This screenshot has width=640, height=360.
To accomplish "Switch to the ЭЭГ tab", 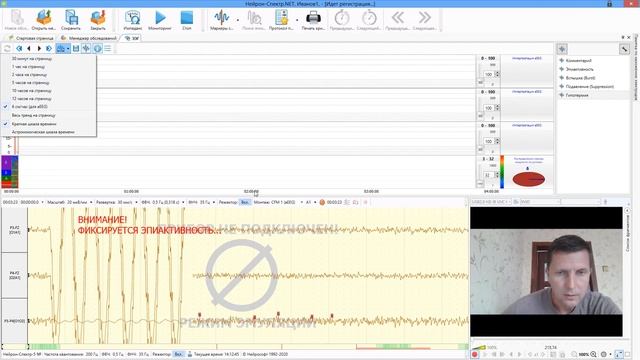I will click(131, 38).
